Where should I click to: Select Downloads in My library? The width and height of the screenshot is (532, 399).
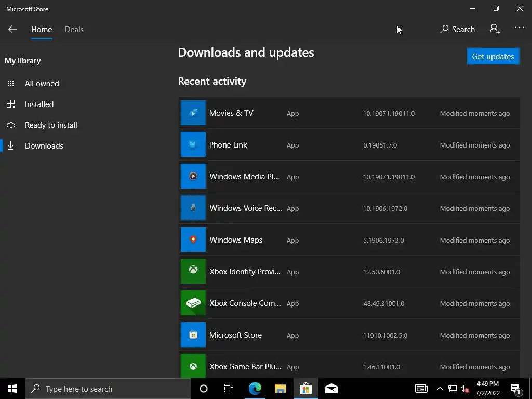click(x=44, y=146)
